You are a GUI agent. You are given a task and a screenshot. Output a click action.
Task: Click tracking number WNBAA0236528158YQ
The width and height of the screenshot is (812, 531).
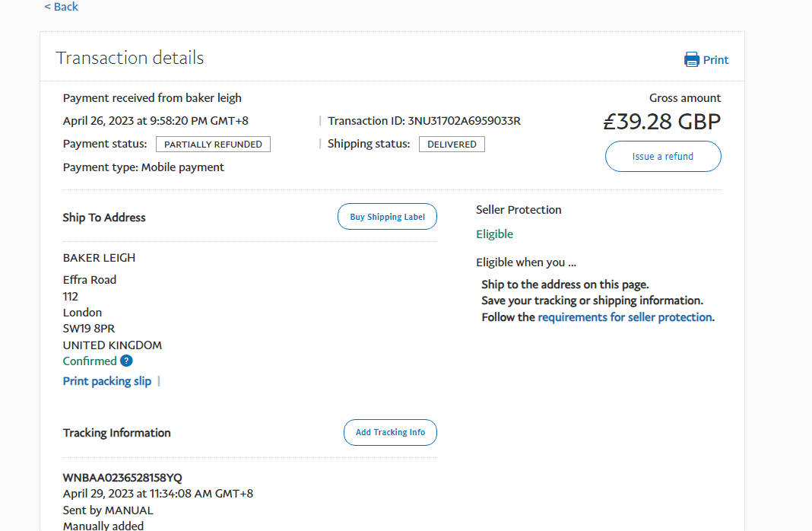pyautogui.click(x=122, y=478)
